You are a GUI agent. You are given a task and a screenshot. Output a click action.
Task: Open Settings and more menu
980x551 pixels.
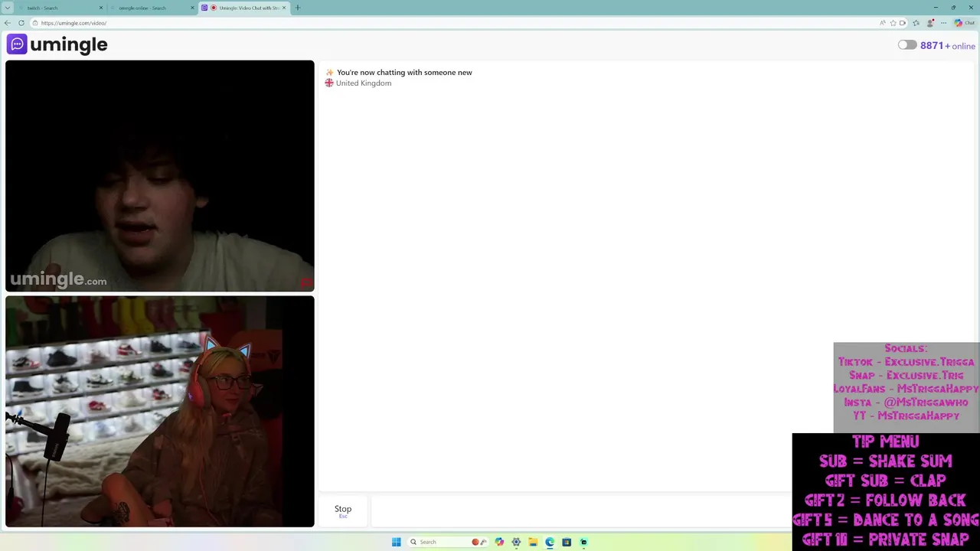click(x=944, y=23)
